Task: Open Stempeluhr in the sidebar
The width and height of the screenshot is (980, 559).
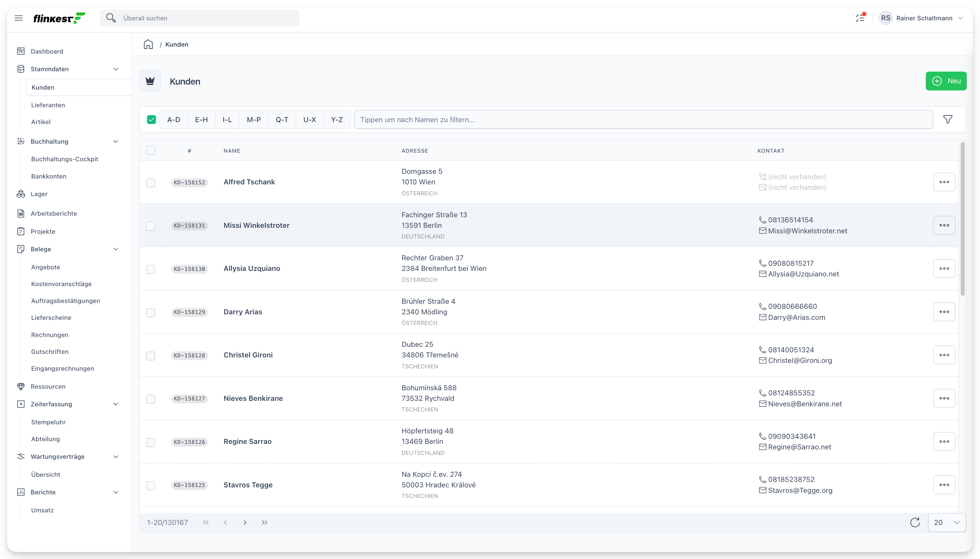Action: (49, 422)
